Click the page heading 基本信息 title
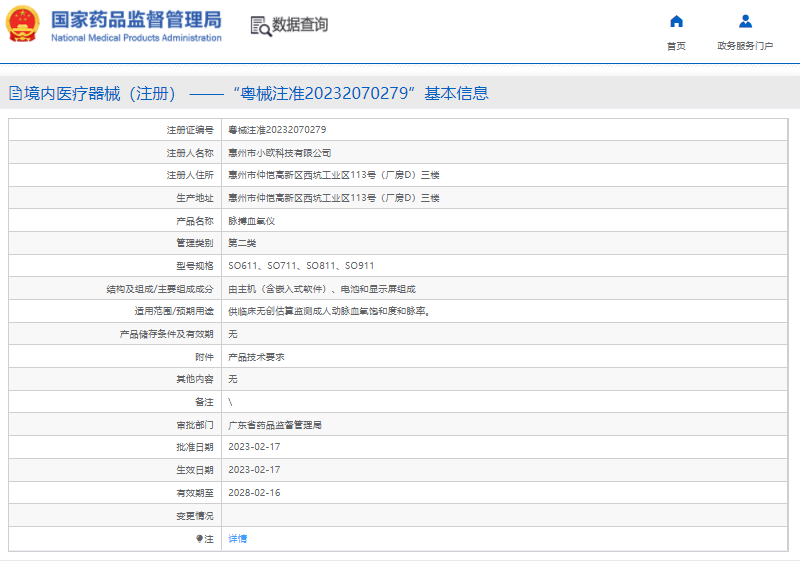 point(456,93)
